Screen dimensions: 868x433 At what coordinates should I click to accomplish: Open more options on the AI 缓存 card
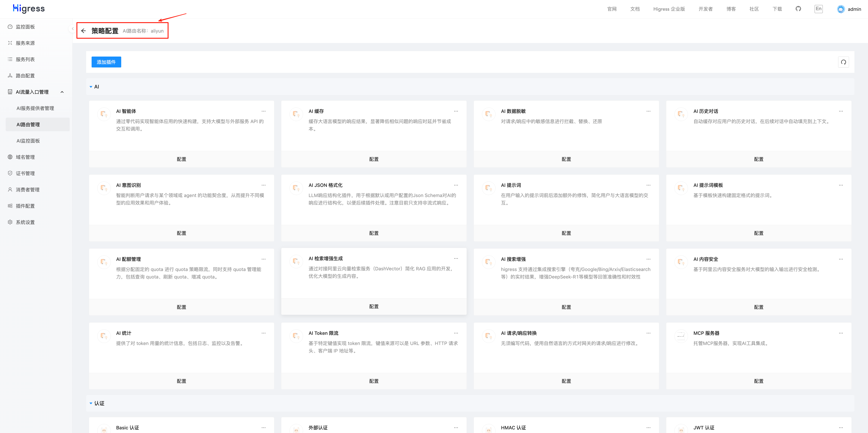[x=456, y=111]
